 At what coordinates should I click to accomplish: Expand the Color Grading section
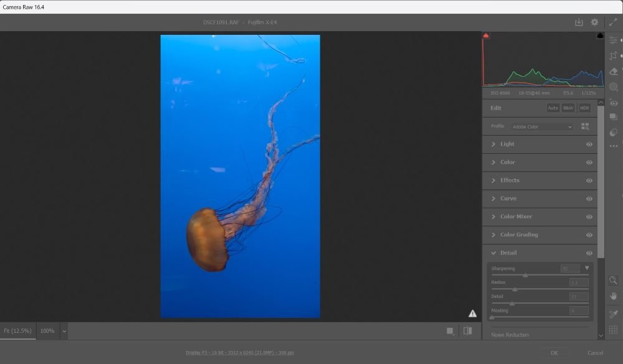[x=518, y=235]
